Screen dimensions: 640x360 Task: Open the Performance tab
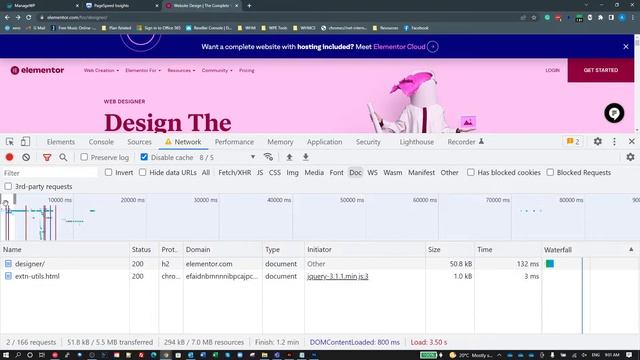[x=234, y=142]
